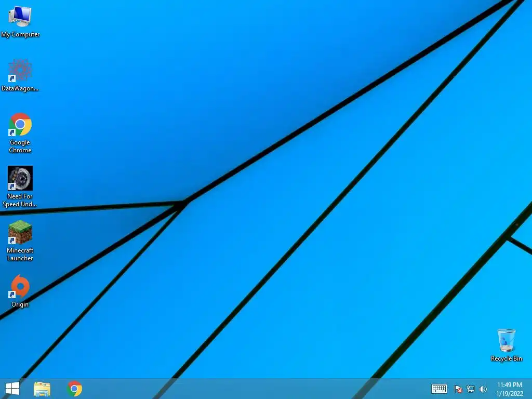Viewport: 532px width, 399px height.
Task: Click the "Recycle Bin" label text
Action: tap(507, 358)
